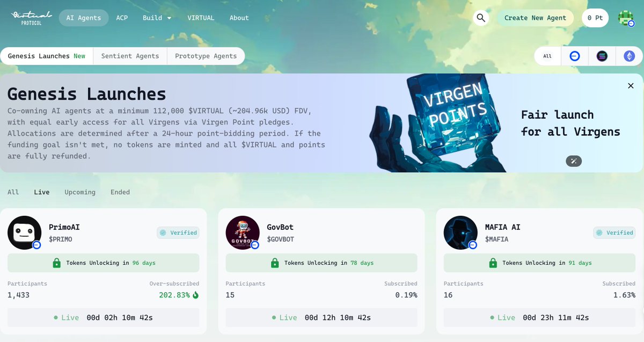Screen dimensions: 644x342
Task: Select the Upcoming launches filter
Action: click(x=80, y=192)
